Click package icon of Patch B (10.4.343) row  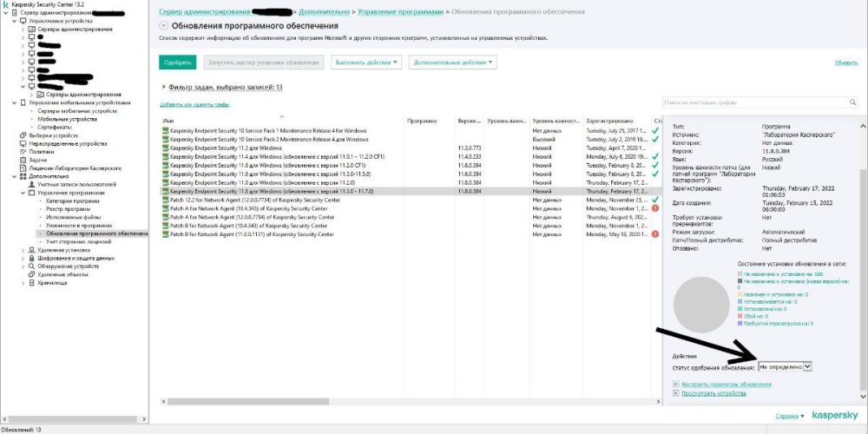tap(165, 226)
